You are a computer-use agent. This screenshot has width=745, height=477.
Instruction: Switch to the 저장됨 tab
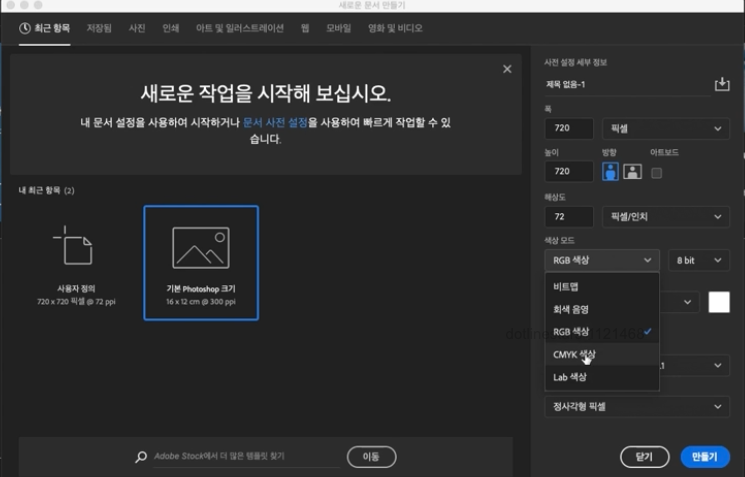click(99, 29)
